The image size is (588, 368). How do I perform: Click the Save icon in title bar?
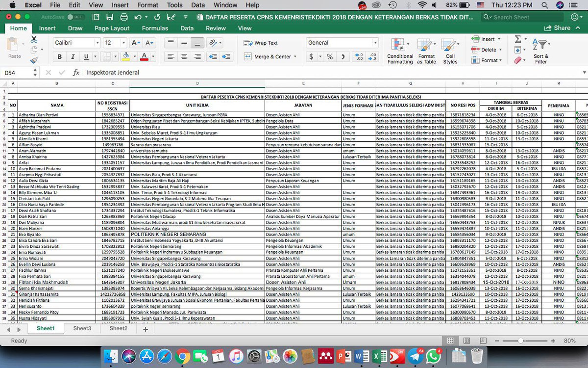tap(110, 17)
